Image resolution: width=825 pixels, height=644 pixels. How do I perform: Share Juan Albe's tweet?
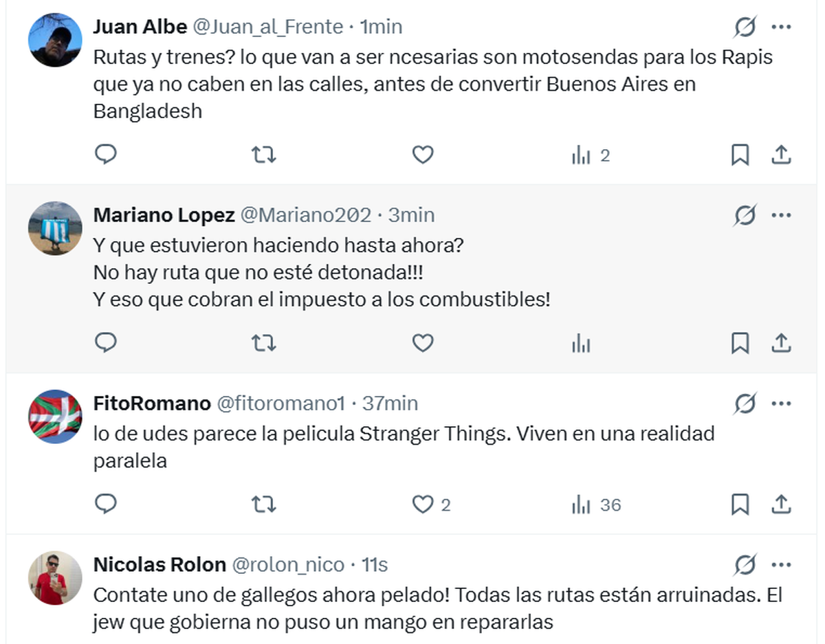coord(781,155)
